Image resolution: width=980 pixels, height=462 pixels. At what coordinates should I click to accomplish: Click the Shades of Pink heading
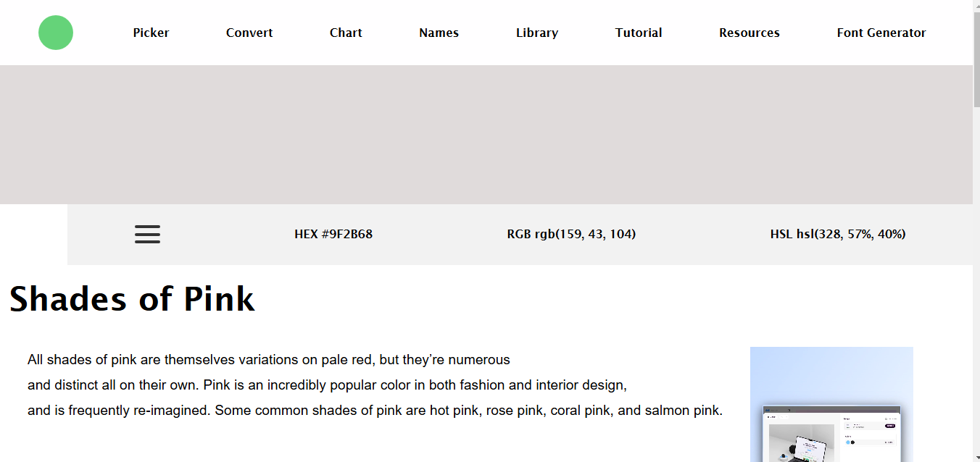click(x=132, y=298)
